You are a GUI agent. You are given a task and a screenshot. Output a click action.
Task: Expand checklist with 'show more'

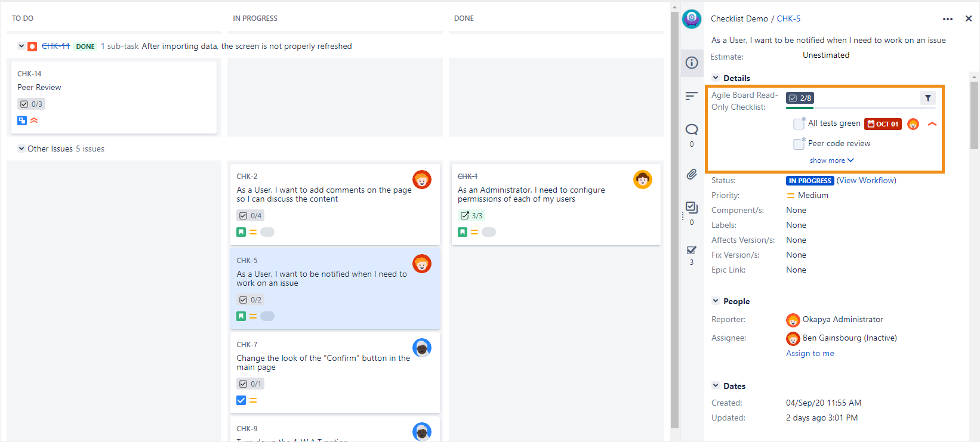[x=831, y=160]
